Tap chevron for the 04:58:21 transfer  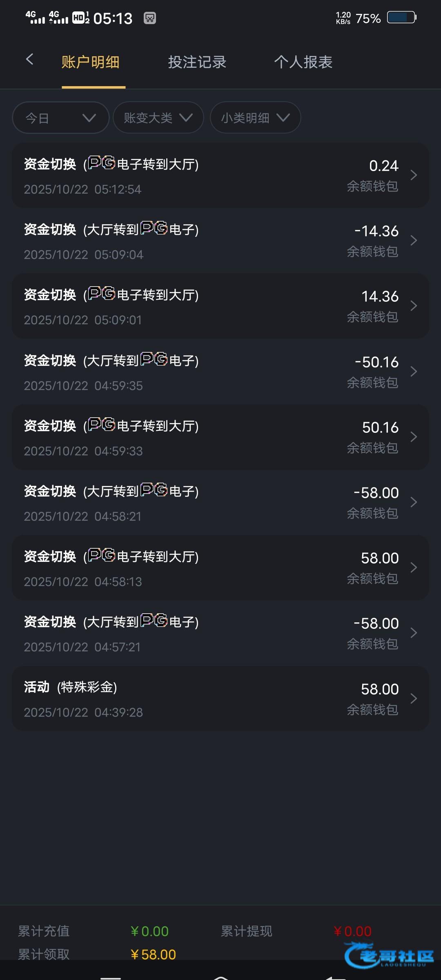[x=414, y=502]
